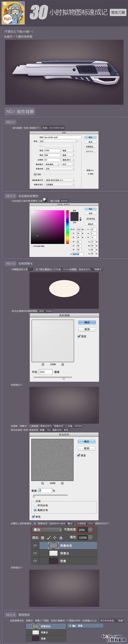Click the 名称 field with Art-Knife-test

point(63,137)
